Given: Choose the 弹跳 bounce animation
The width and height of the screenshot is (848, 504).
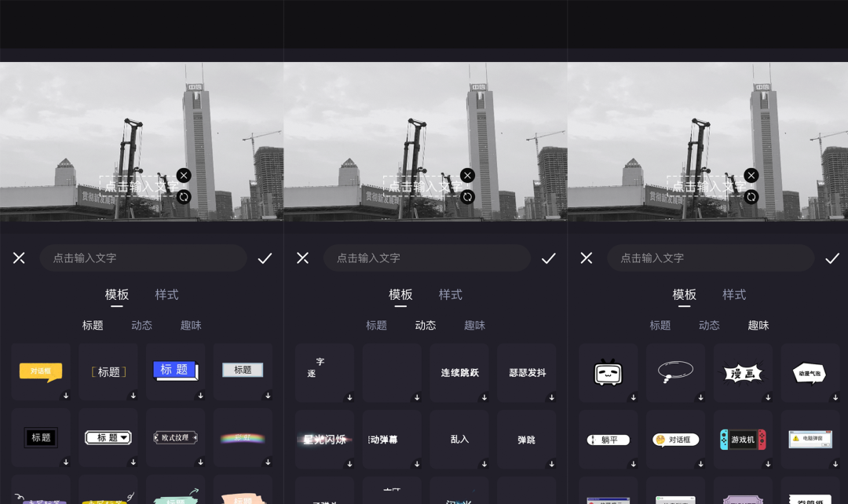Looking at the screenshot, I should pos(526,440).
